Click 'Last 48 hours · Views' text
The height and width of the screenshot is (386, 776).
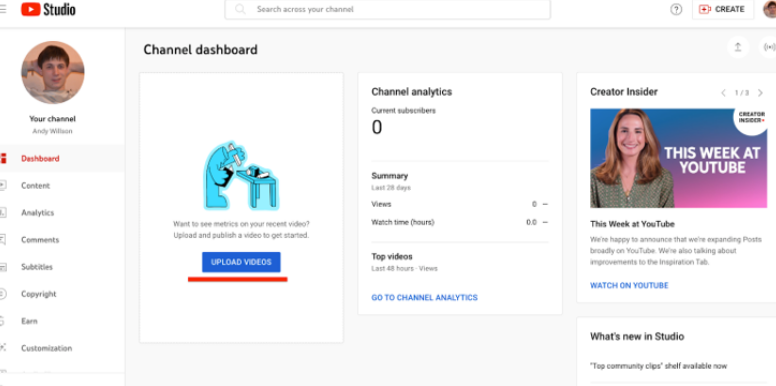404,269
